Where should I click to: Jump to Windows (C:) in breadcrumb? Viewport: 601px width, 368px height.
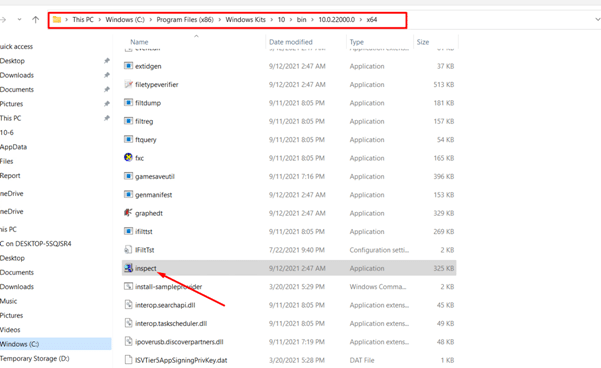click(x=125, y=20)
